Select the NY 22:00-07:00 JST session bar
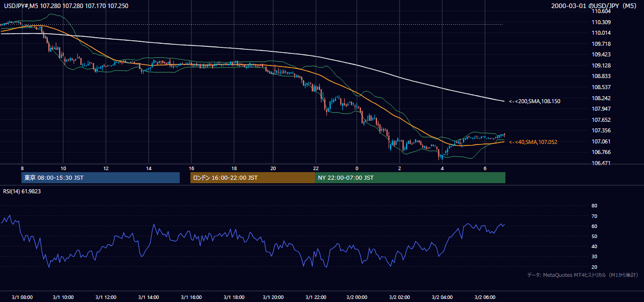This screenshot has height=302, width=644. [x=410, y=178]
